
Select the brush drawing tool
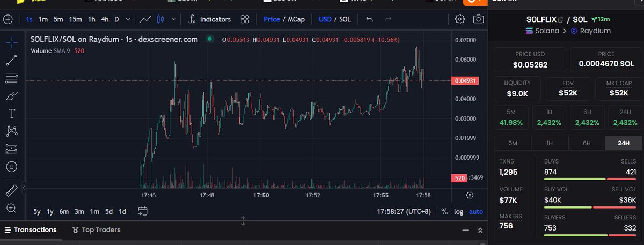tap(11, 96)
